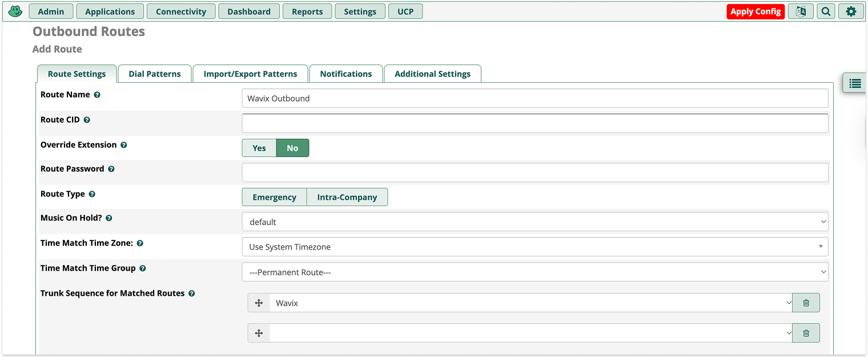Click the Route CID help icon
Image resolution: width=868 pixels, height=358 pixels.
86,119
